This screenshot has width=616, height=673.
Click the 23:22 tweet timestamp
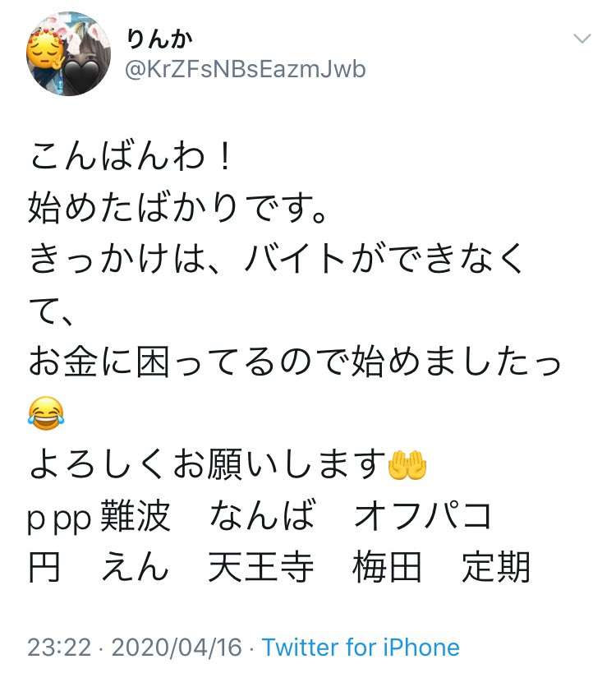(60, 647)
